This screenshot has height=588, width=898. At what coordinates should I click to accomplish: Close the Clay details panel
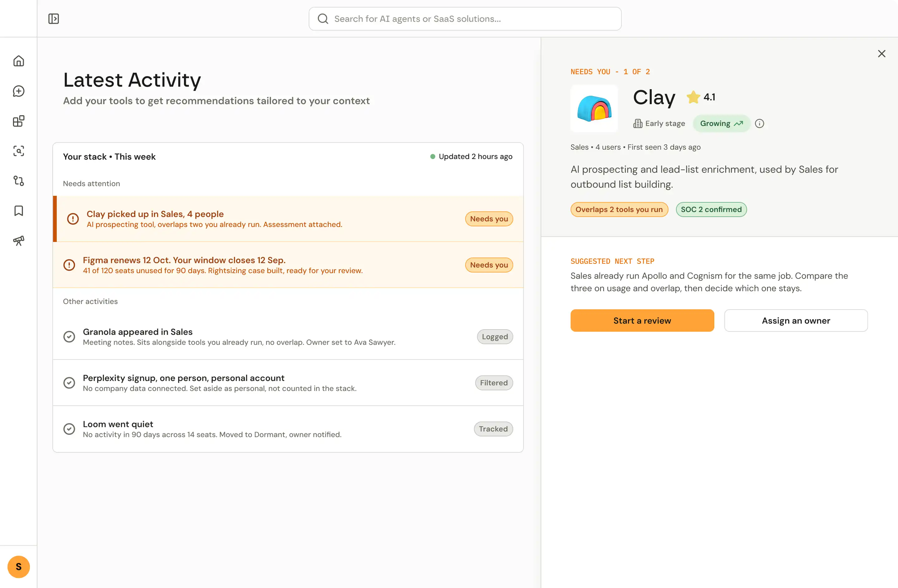(x=881, y=54)
